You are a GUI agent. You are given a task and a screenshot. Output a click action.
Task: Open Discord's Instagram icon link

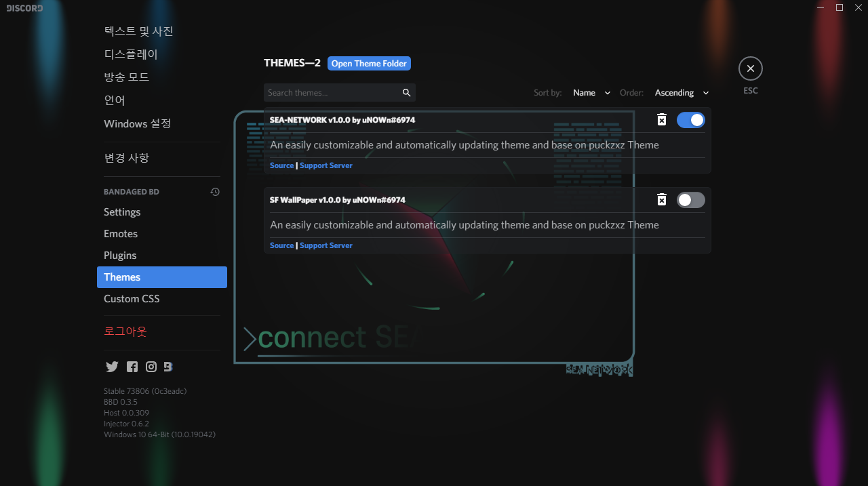tap(151, 367)
